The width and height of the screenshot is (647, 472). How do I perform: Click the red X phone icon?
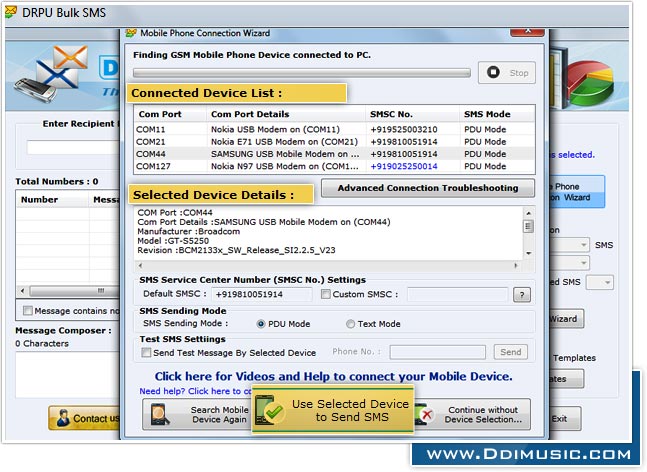click(423, 414)
